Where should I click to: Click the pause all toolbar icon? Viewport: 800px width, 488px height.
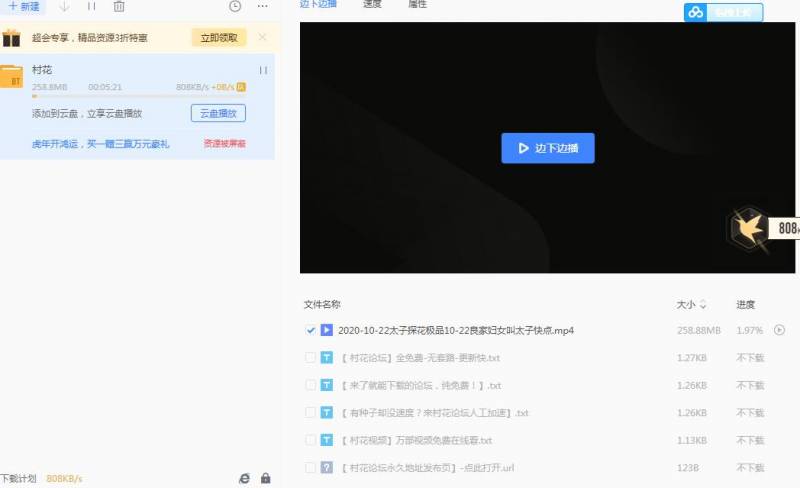(x=92, y=6)
